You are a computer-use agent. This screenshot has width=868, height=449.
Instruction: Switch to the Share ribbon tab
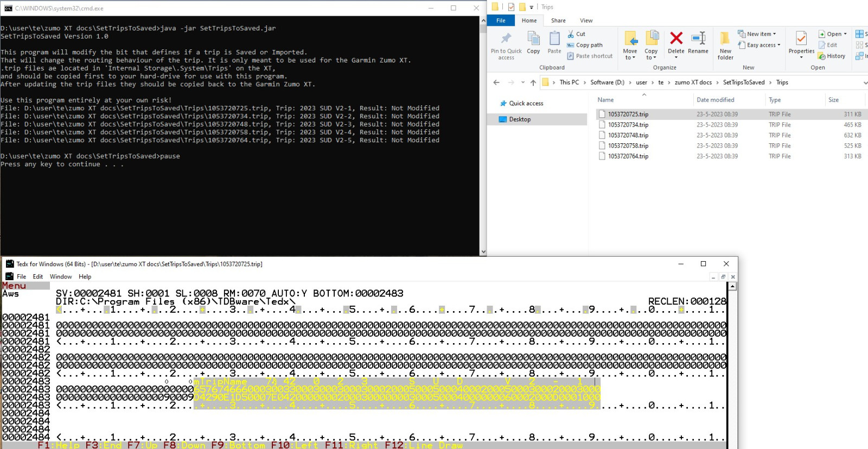coord(558,21)
